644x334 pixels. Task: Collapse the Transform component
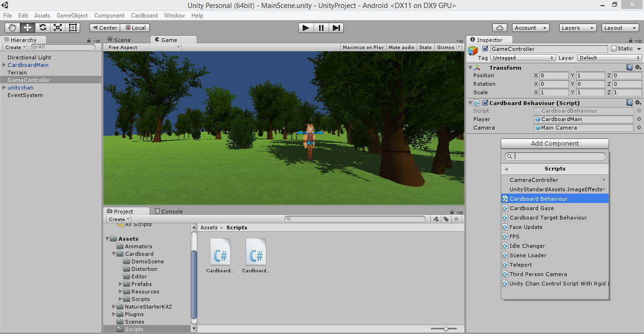tap(471, 68)
